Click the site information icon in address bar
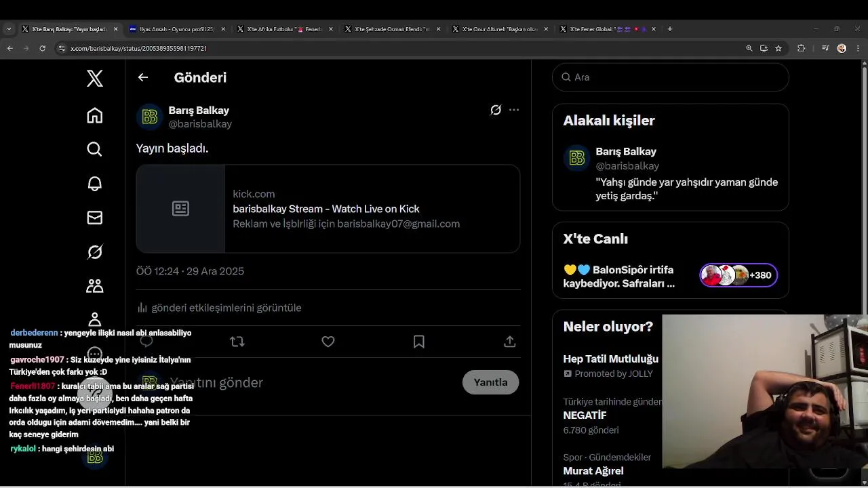Screen dimensions: 868x488 [x=62, y=48]
